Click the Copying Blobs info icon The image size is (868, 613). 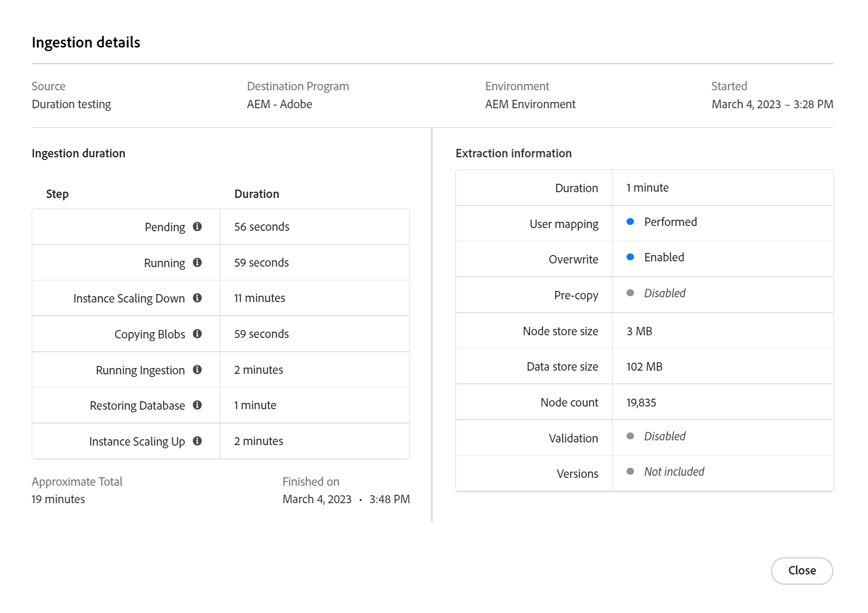[x=197, y=334]
